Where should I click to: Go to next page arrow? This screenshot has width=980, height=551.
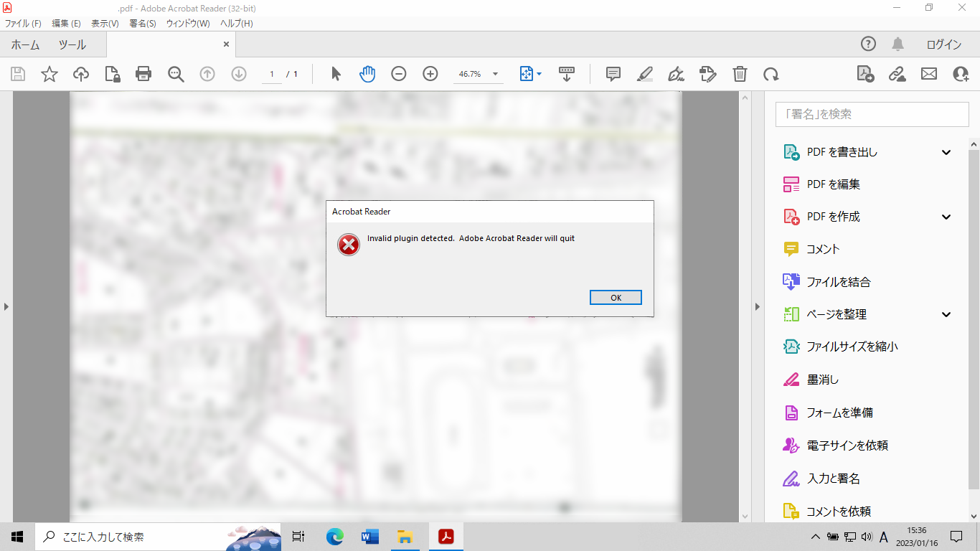click(x=239, y=74)
